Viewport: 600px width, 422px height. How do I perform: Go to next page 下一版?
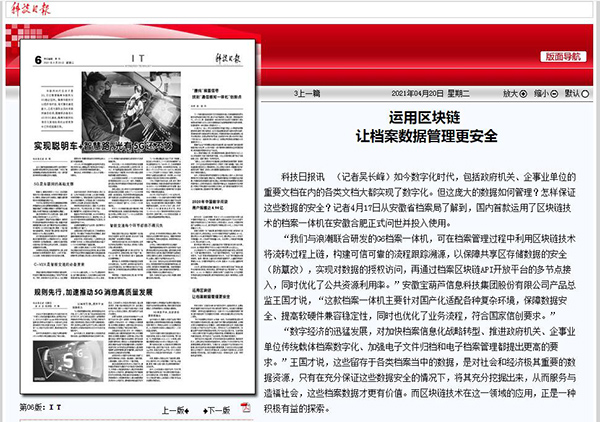point(217,411)
